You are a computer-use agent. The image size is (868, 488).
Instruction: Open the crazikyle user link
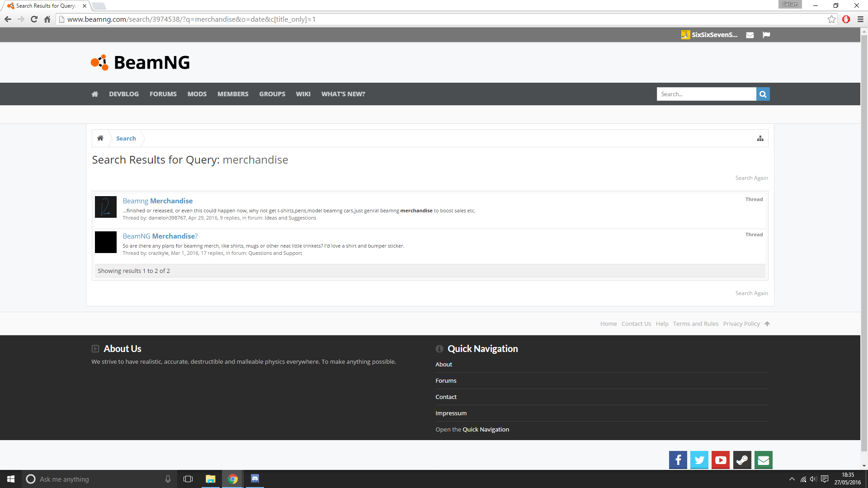tap(158, 253)
